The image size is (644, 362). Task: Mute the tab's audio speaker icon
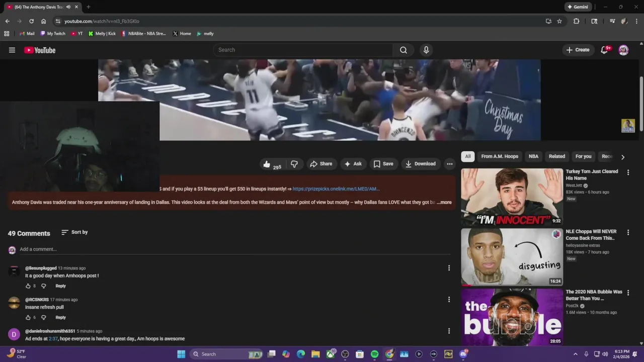68,7
